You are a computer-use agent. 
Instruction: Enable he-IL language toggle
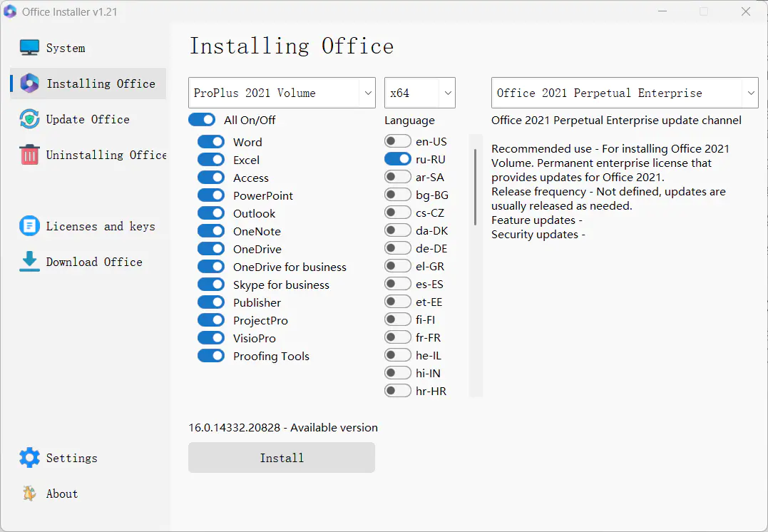click(398, 354)
